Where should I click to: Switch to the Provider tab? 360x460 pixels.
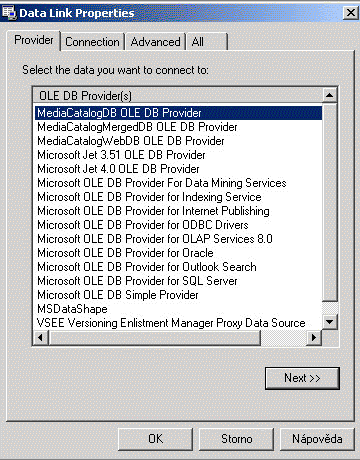[34, 41]
